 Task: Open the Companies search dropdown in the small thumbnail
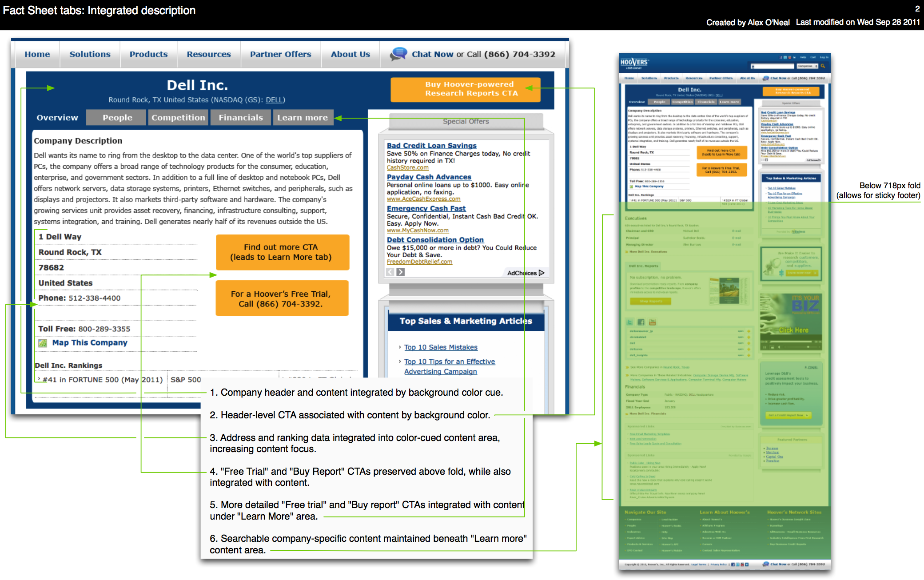[807, 66]
